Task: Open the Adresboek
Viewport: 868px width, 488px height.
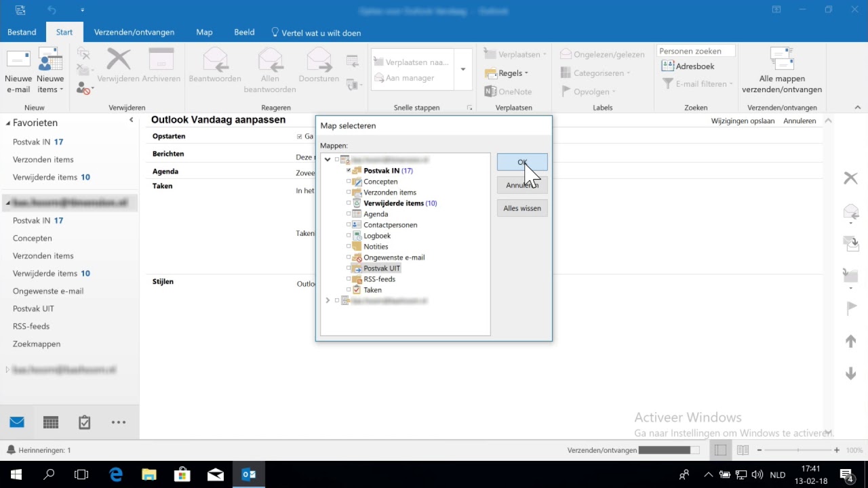Action: (688, 66)
